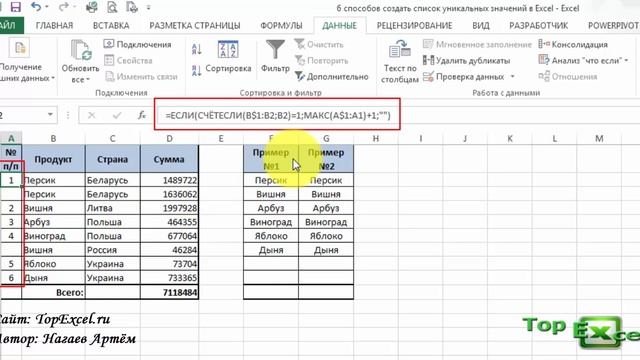This screenshot has height=360, width=640.
Task: Open the РЕЦЕНЗИРОВАНИЕ ribbon tab
Action: 414,25
